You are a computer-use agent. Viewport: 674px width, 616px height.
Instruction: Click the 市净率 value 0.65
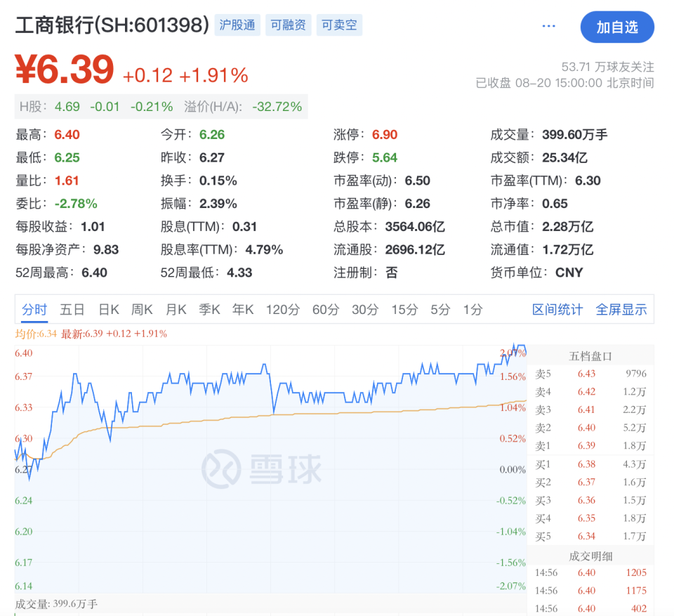(555, 204)
